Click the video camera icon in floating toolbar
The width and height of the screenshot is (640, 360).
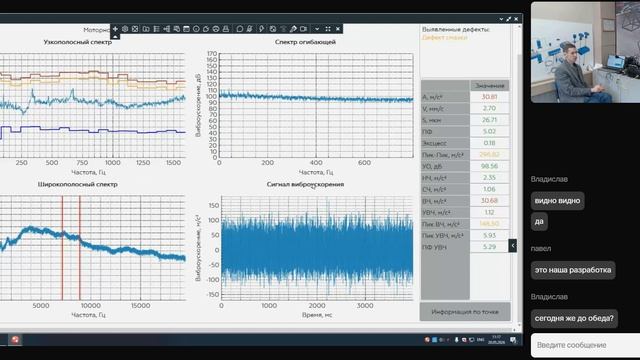pyautogui.click(x=304, y=29)
